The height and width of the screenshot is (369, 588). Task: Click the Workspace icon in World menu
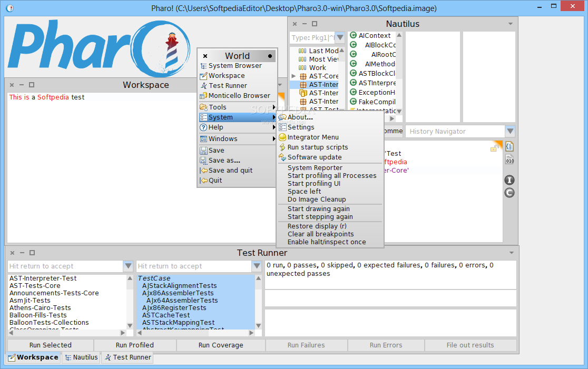point(203,76)
